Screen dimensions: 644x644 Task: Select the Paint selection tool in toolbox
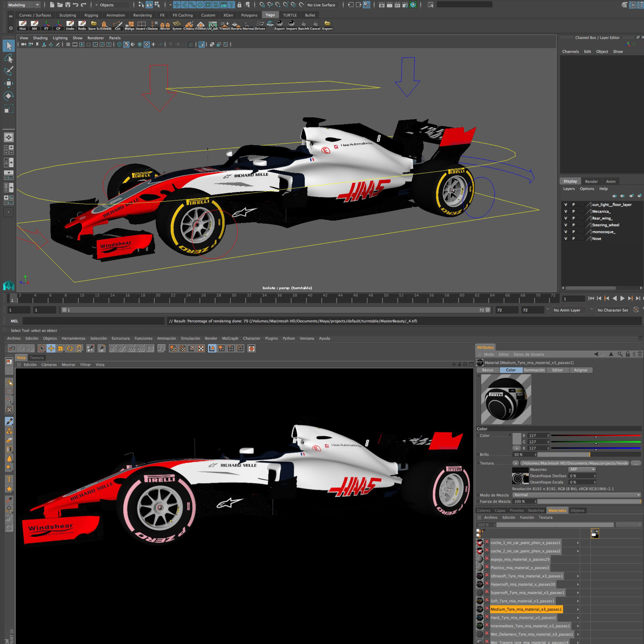(9, 71)
